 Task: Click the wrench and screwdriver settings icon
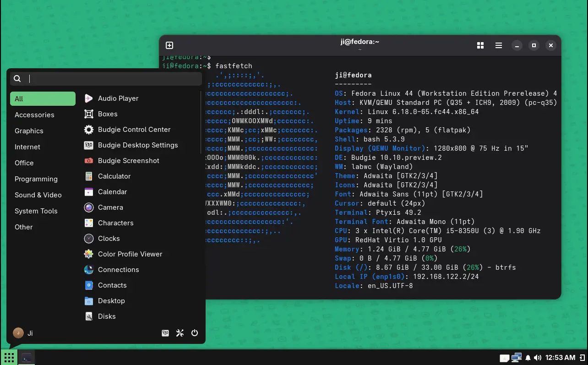(x=180, y=333)
